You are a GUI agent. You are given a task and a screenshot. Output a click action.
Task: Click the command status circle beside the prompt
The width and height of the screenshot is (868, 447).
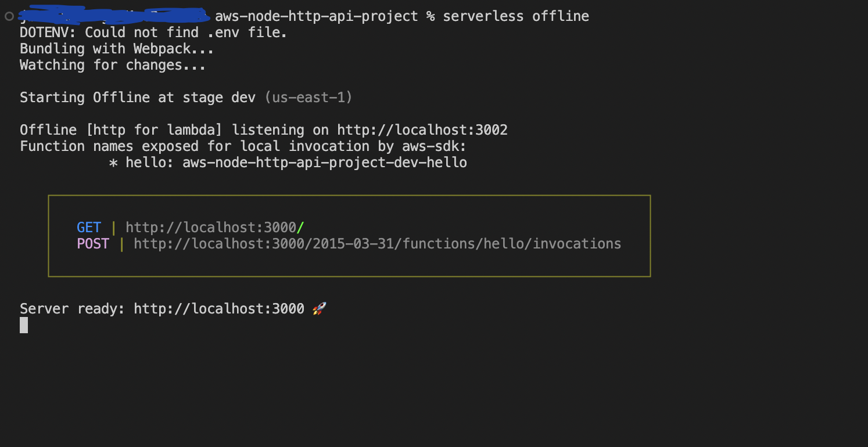(x=9, y=16)
